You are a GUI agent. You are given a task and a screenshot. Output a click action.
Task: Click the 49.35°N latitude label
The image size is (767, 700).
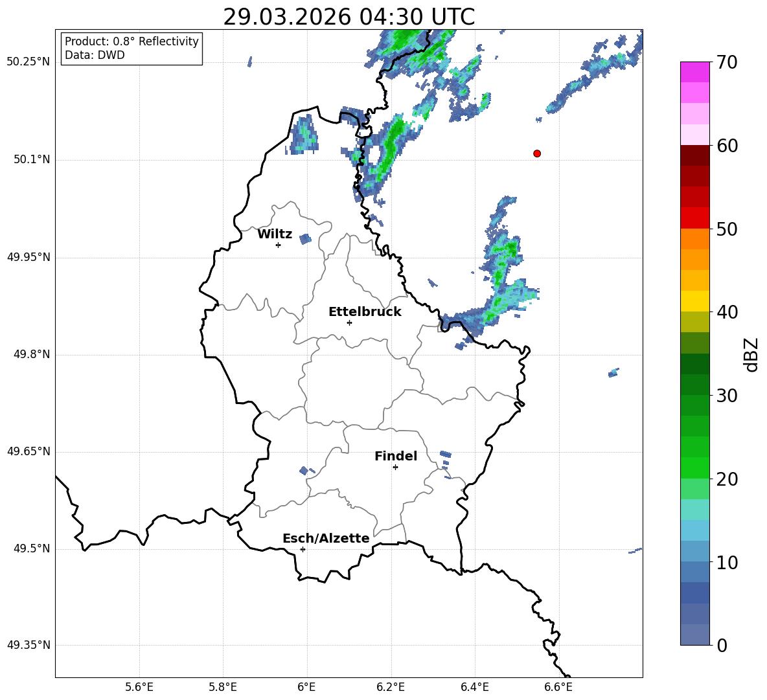29,645
